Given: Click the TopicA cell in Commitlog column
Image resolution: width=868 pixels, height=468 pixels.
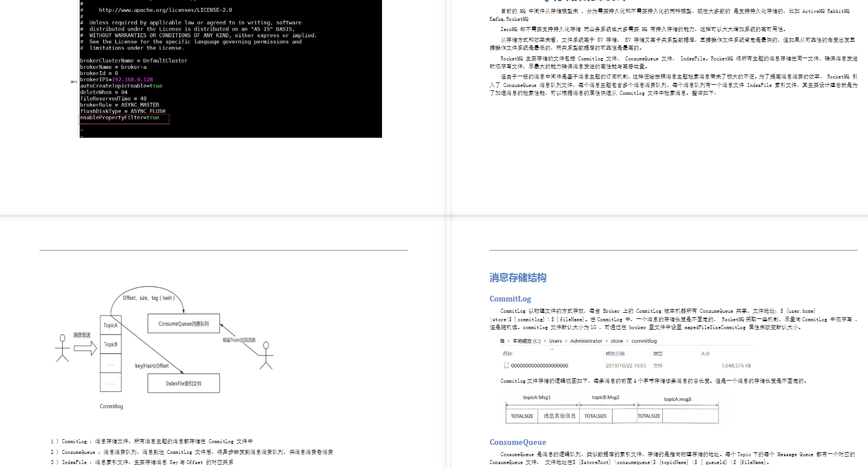Looking at the screenshot, I should [111, 325].
